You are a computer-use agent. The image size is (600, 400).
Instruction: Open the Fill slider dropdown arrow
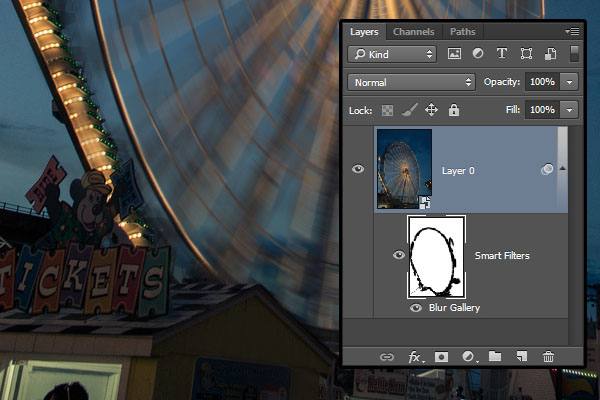569,110
